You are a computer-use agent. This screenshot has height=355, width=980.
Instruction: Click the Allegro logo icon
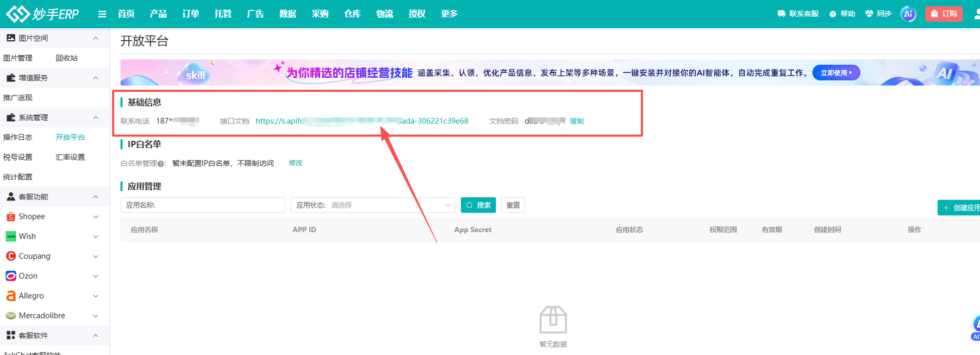click(11, 296)
